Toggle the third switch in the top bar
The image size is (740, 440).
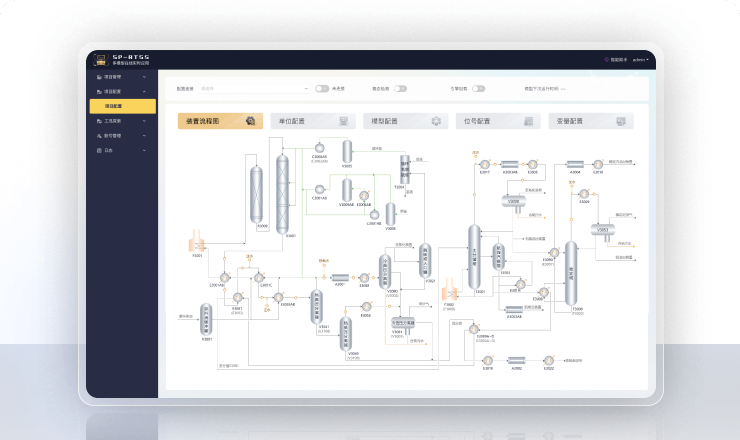tap(479, 89)
